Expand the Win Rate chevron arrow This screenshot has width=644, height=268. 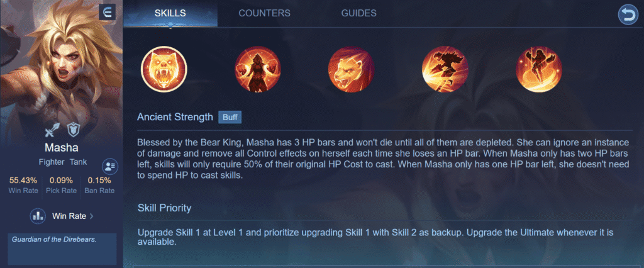tap(91, 216)
